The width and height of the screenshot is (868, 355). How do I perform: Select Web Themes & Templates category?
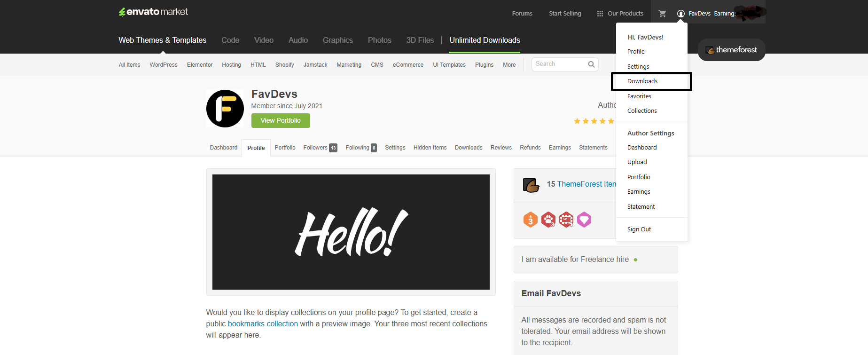(x=162, y=40)
